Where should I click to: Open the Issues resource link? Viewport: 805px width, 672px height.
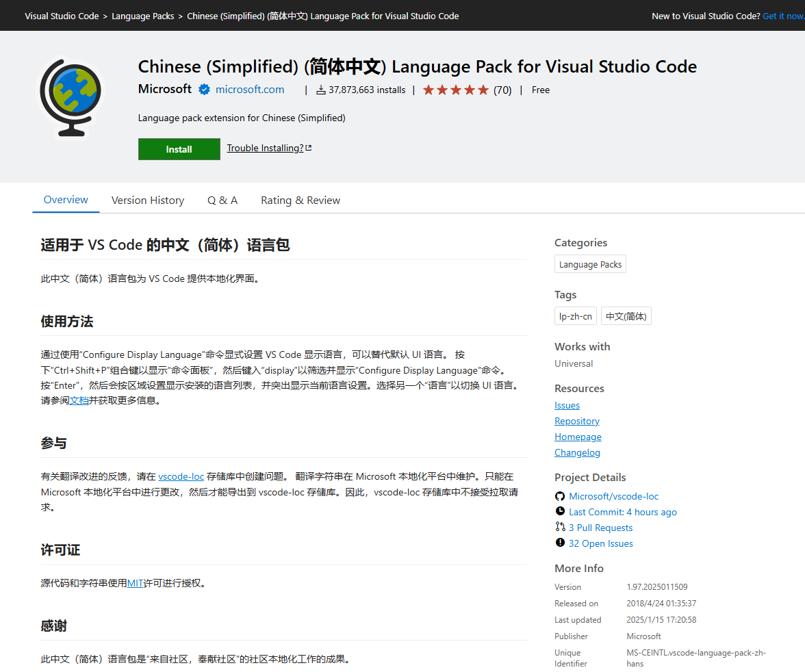click(x=567, y=405)
